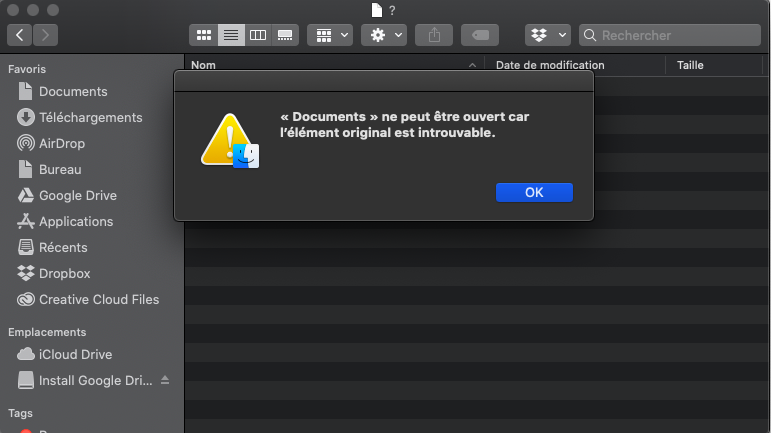Screen dimensions: 771x433
Task: Click the forward navigation arrow
Action: pos(45,35)
